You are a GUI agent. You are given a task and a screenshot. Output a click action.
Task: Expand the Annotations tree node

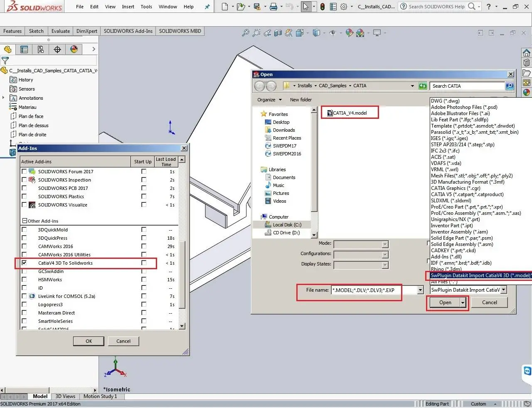click(3, 98)
